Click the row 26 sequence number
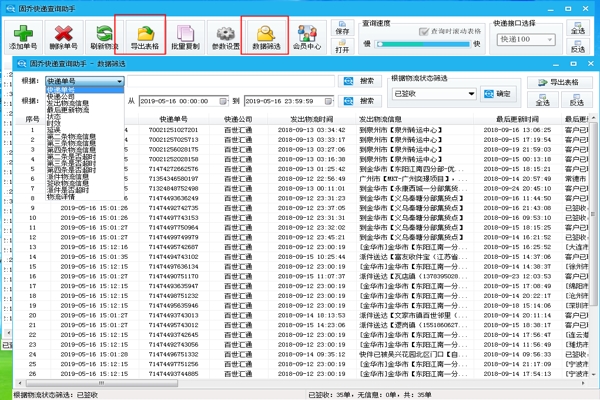600x400 pixels. 33,374
